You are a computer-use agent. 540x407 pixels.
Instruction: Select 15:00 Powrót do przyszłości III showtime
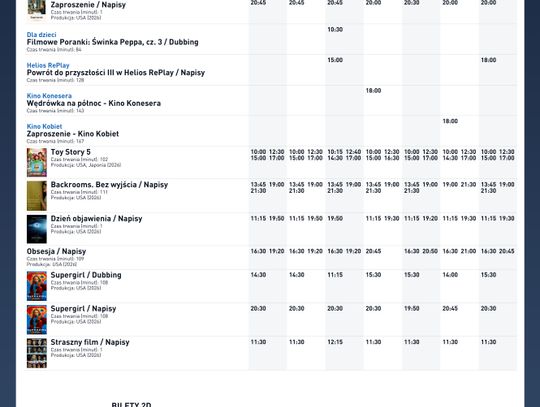[335, 60]
